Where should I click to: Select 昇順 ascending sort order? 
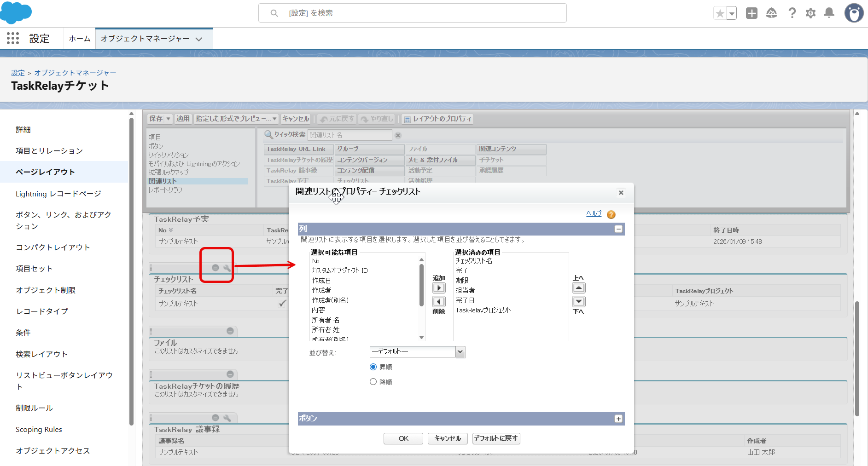click(x=373, y=367)
